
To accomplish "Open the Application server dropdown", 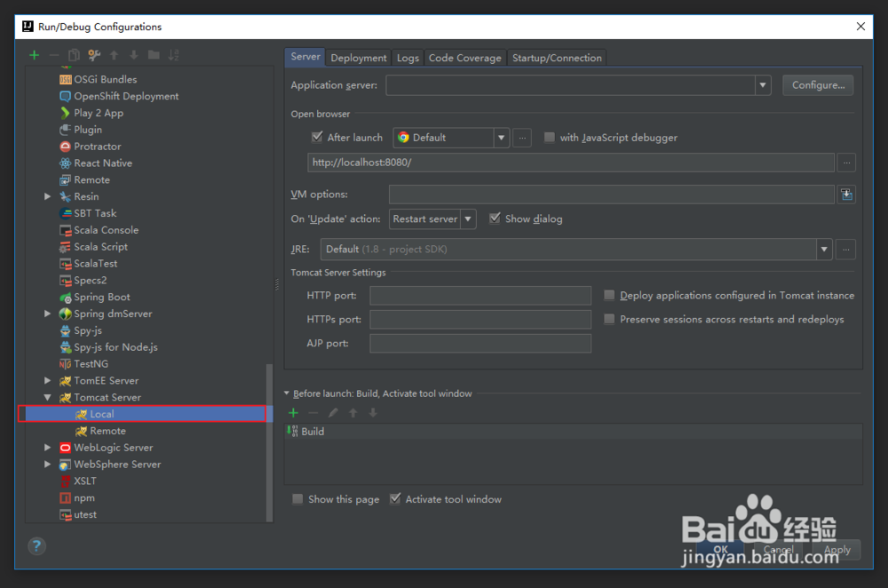I will tap(763, 85).
